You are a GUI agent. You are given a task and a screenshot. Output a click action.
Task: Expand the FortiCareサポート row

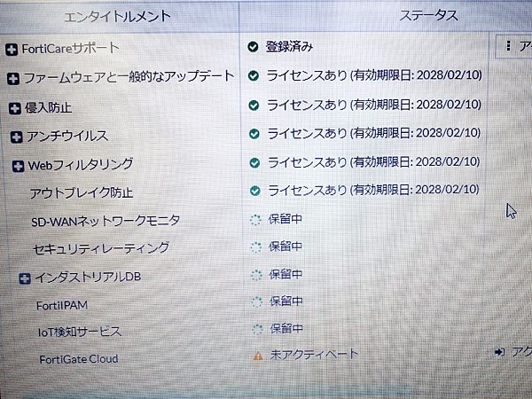tap(12, 50)
